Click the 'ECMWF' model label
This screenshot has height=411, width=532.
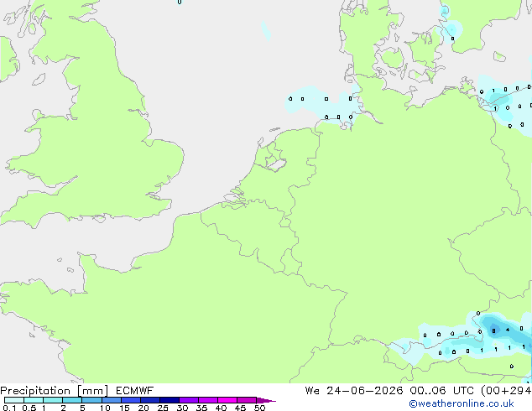pos(135,391)
